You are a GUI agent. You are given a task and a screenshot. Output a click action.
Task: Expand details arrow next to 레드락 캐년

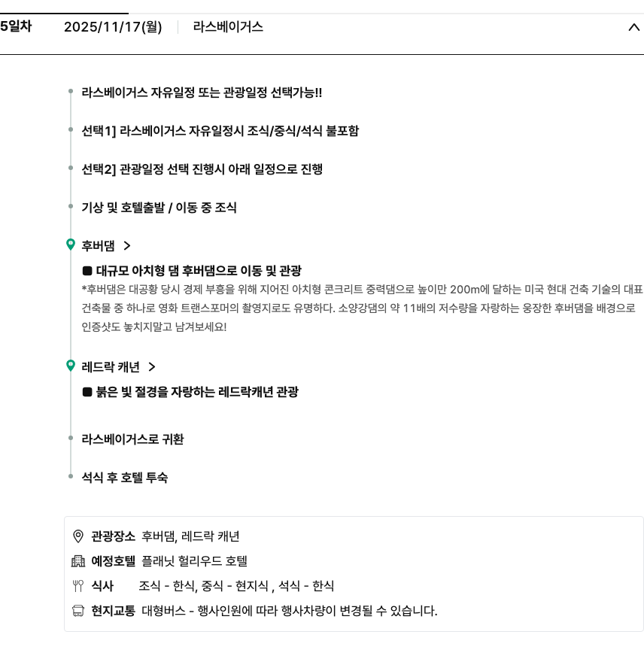click(x=152, y=367)
